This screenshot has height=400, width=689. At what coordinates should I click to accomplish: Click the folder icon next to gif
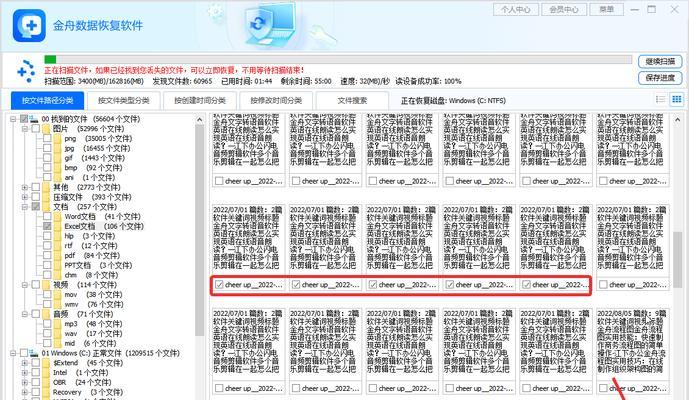click(58, 158)
